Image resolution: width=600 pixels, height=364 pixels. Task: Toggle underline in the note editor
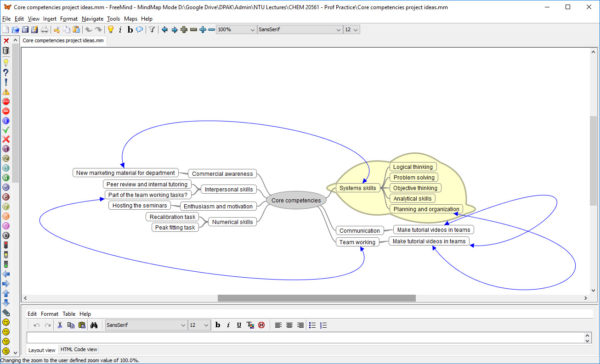point(239,325)
